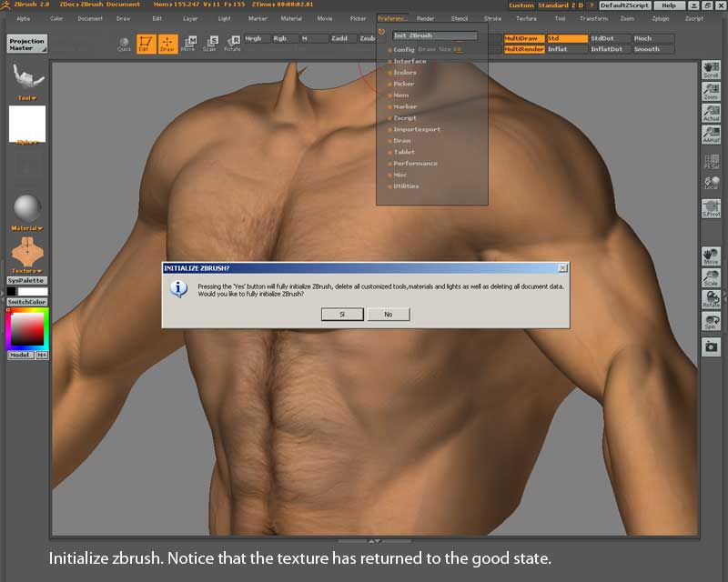Toggle Edit mode button
The height and width of the screenshot is (582, 728).
[145, 43]
